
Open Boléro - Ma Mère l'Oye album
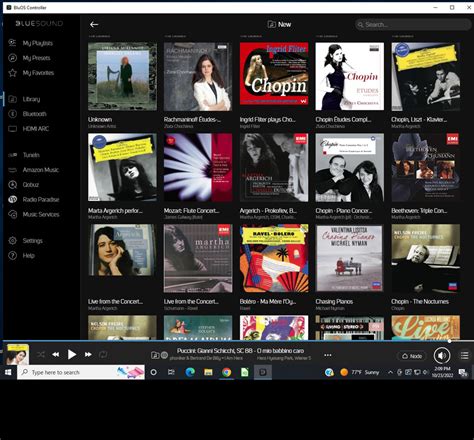pos(274,258)
